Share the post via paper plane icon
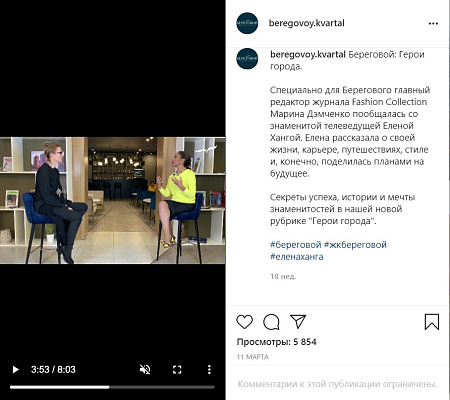The width and height of the screenshot is (450, 400). click(x=298, y=321)
